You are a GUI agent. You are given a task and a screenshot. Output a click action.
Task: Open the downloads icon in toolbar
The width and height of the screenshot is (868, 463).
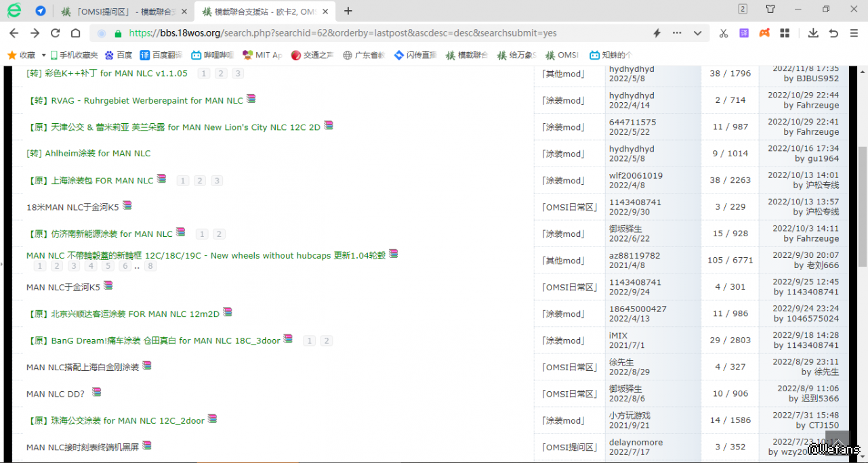point(813,33)
